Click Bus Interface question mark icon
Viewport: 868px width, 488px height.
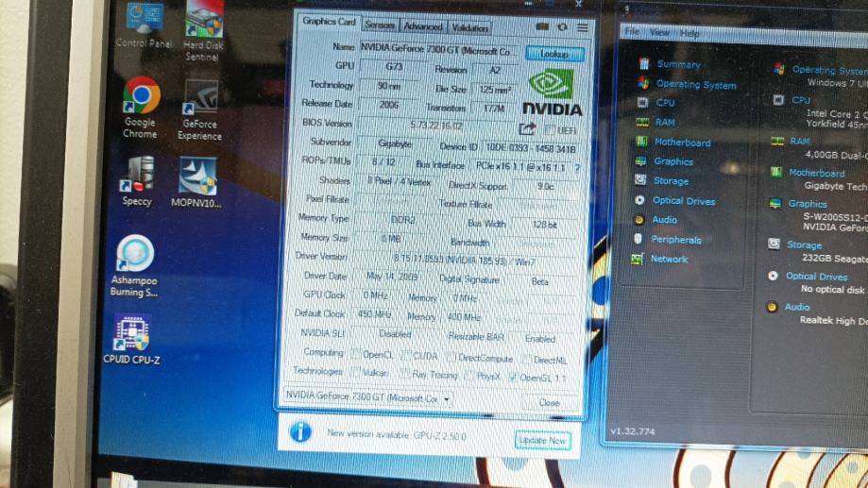[577, 168]
